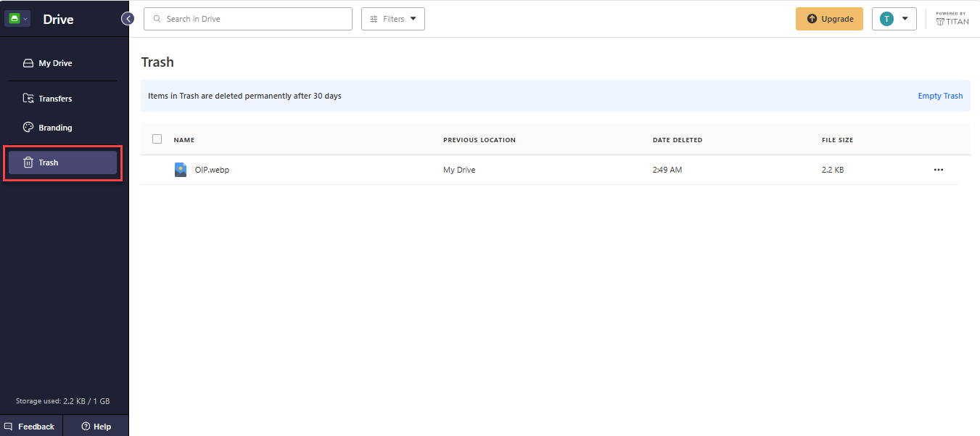
Task: Click the search magnifier icon
Action: pos(157,19)
